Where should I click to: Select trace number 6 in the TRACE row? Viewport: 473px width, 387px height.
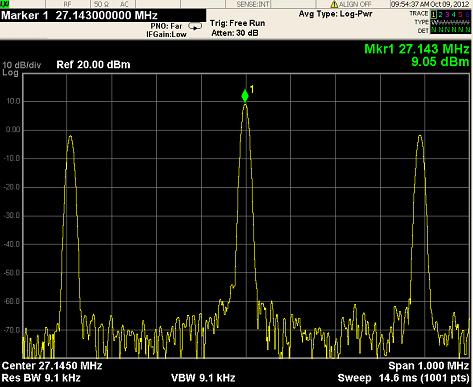click(x=468, y=14)
